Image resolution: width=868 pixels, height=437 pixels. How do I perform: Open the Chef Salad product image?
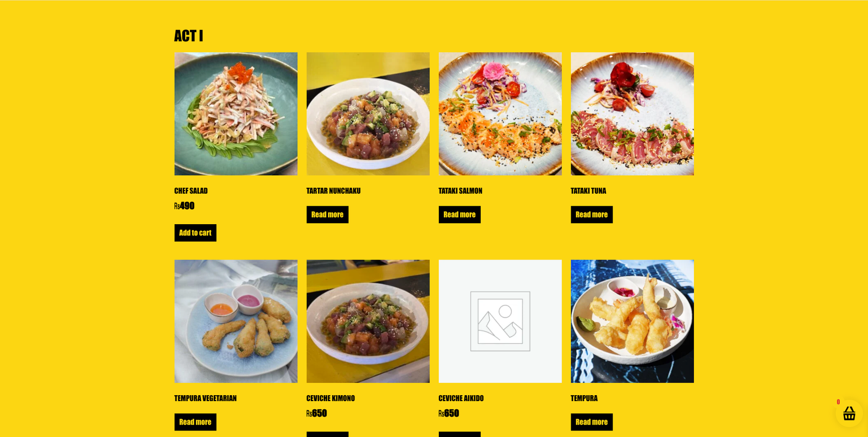click(236, 114)
